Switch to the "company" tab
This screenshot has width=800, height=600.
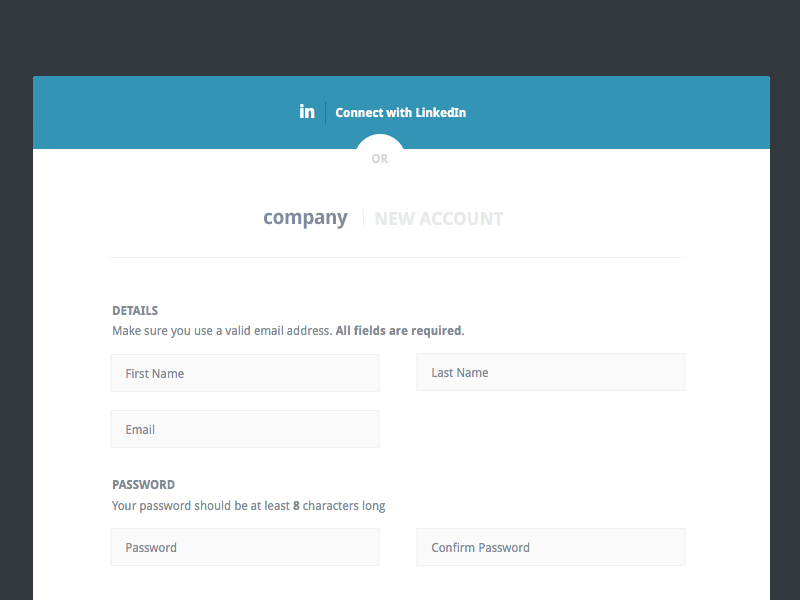pyautogui.click(x=305, y=217)
